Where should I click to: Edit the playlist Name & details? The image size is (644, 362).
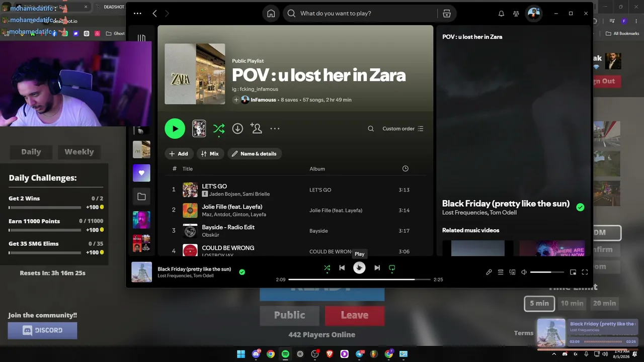pos(254,154)
